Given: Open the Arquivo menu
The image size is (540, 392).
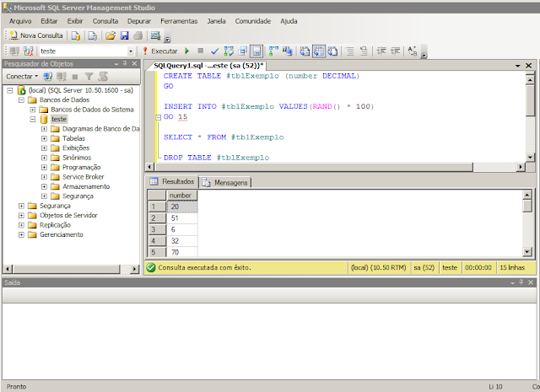Looking at the screenshot, I should [20, 21].
